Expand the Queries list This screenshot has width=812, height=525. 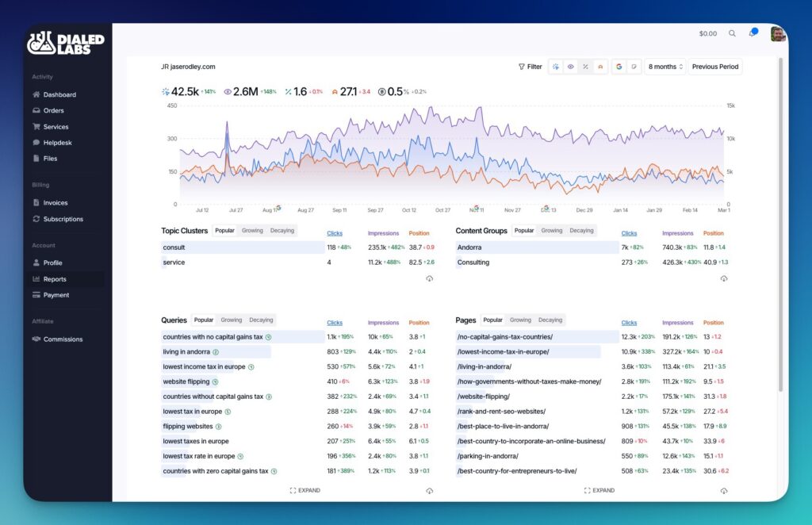[305, 490]
